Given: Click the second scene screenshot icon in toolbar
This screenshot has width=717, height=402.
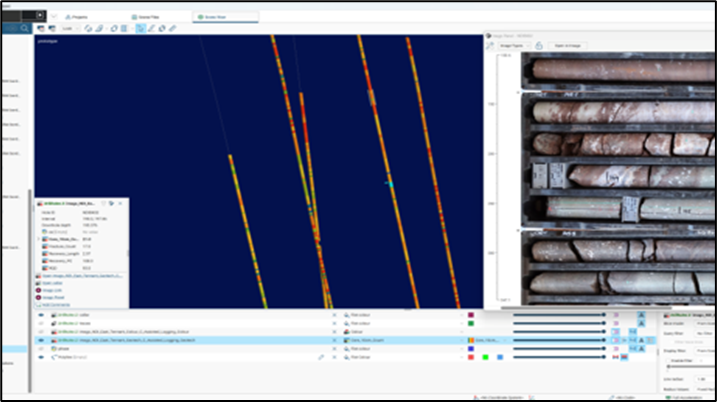Looking at the screenshot, I should pyautogui.click(x=52, y=28).
